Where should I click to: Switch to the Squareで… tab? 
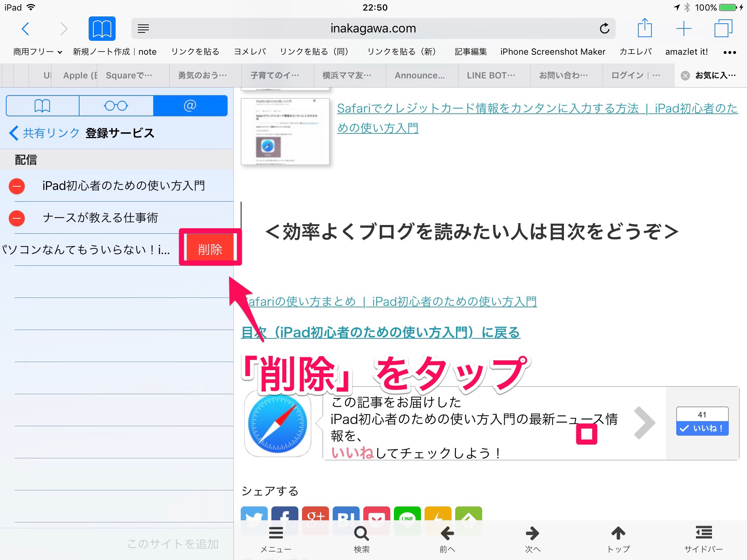pos(133,75)
